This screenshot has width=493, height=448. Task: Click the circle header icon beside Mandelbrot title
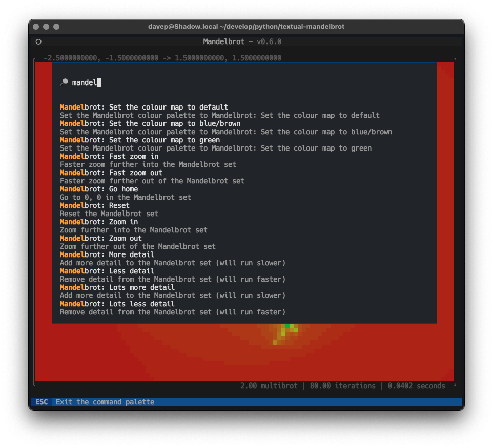38,42
